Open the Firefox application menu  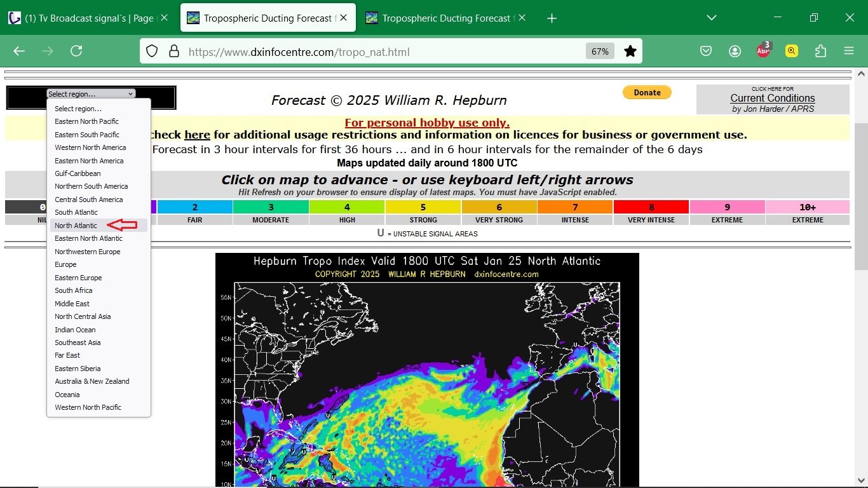[x=849, y=51]
